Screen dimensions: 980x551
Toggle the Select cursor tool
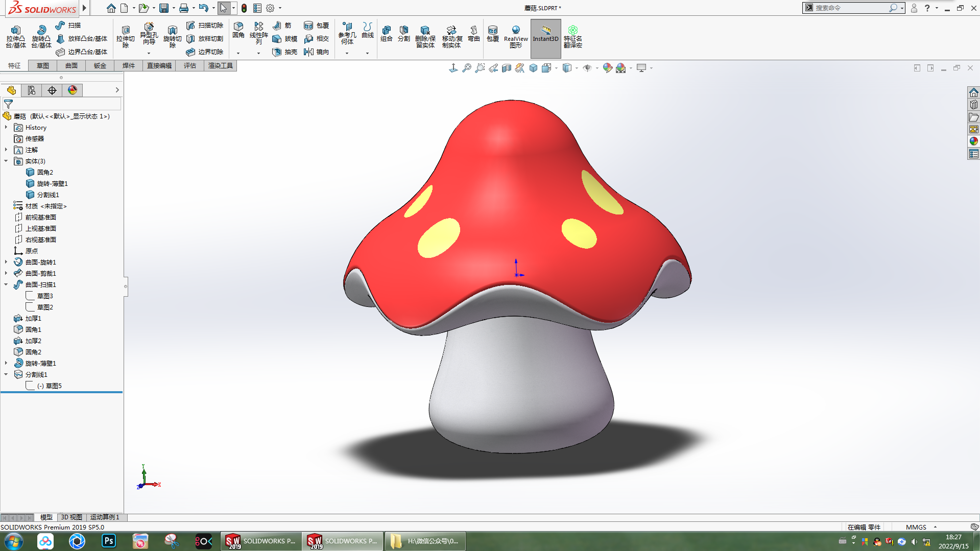[x=223, y=8]
